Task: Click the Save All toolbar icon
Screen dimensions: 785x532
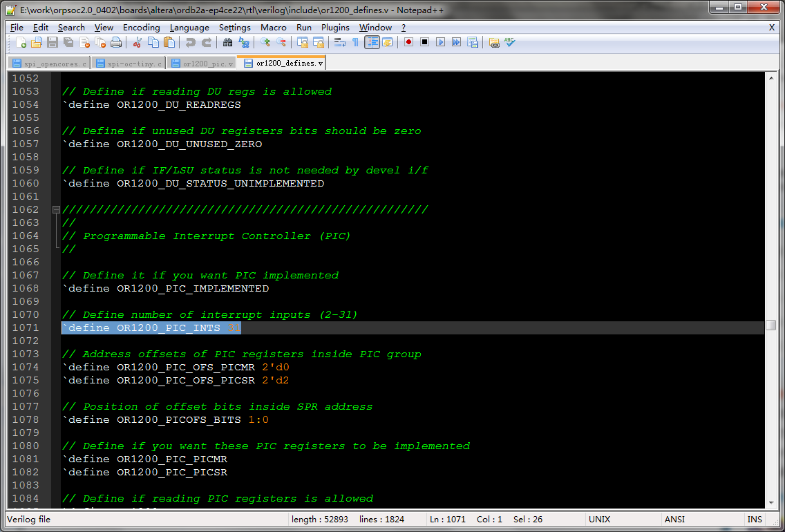Action: (x=68, y=43)
